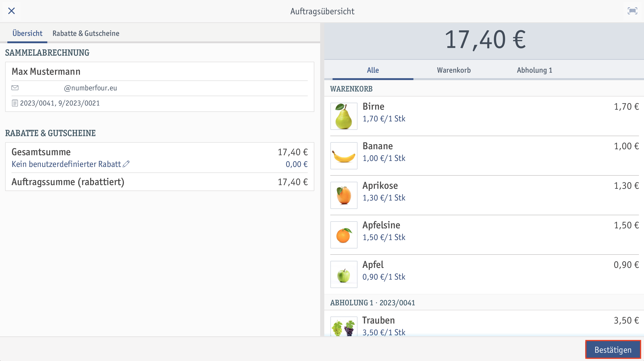Click the 0,90 €/1 Stk unit price
Image resolution: width=644 pixels, height=361 pixels.
[x=384, y=277]
